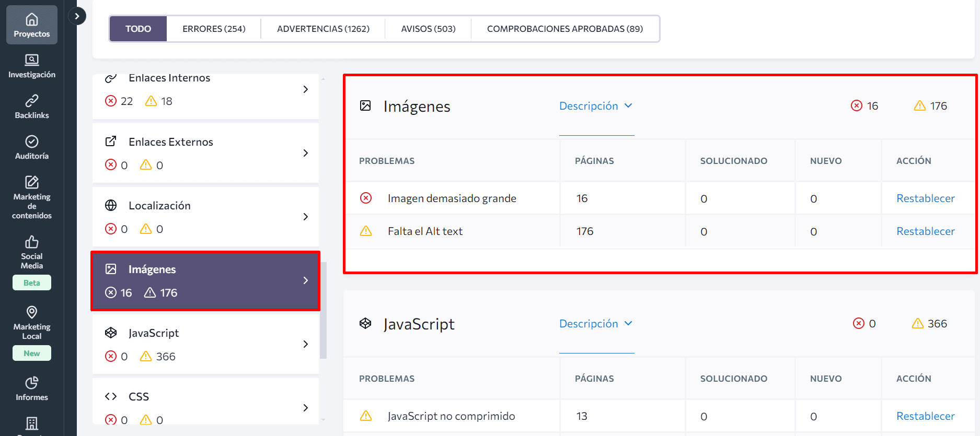This screenshot has width=980, height=436.
Task: Expand Enlaces Externos chevron
Action: coord(306,153)
